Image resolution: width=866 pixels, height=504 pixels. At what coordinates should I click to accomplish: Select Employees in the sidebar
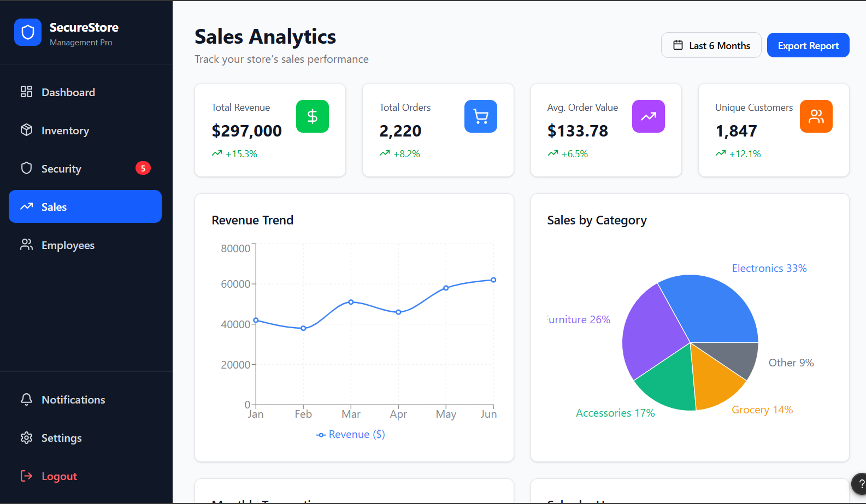(85, 245)
